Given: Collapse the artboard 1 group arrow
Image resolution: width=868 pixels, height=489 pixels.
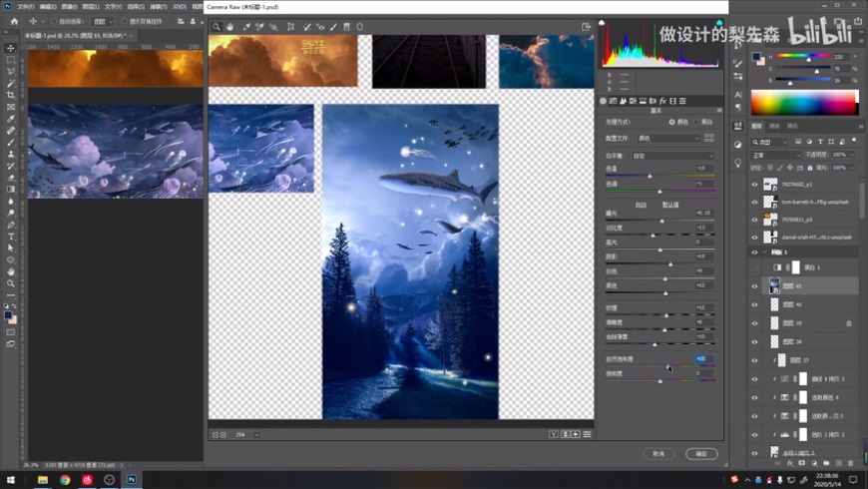Looking at the screenshot, I should click(765, 251).
